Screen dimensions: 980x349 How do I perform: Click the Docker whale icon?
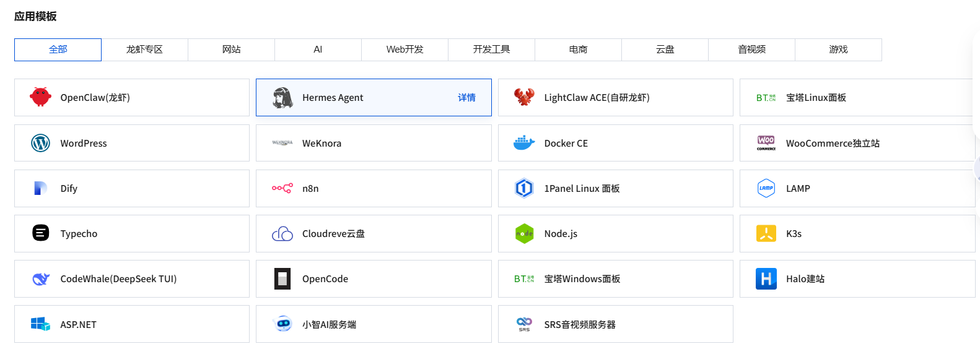coord(524,143)
